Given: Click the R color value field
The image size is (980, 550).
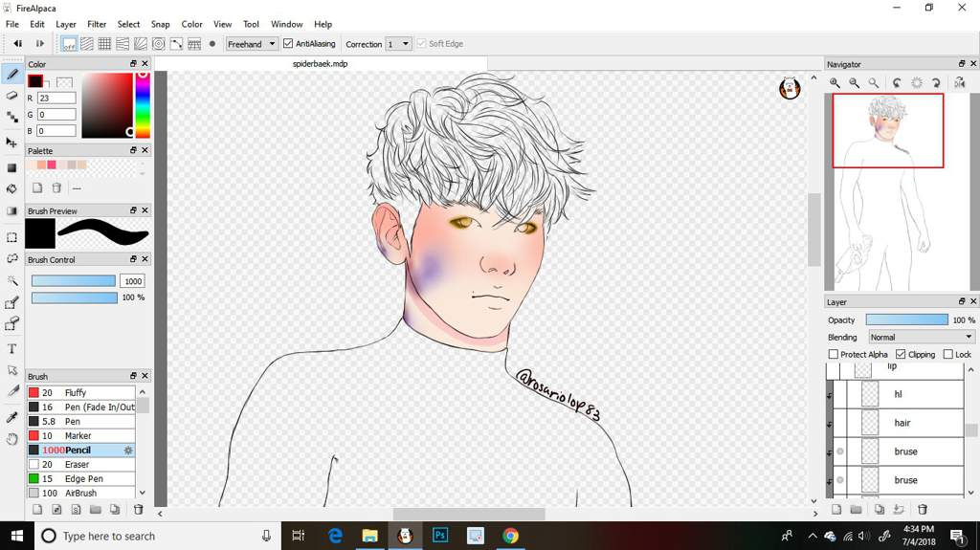Looking at the screenshot, I should click(56, 99).
